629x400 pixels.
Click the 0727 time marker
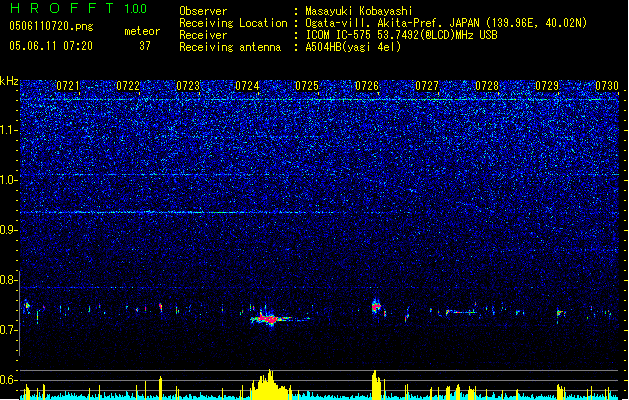click(427, 86)
